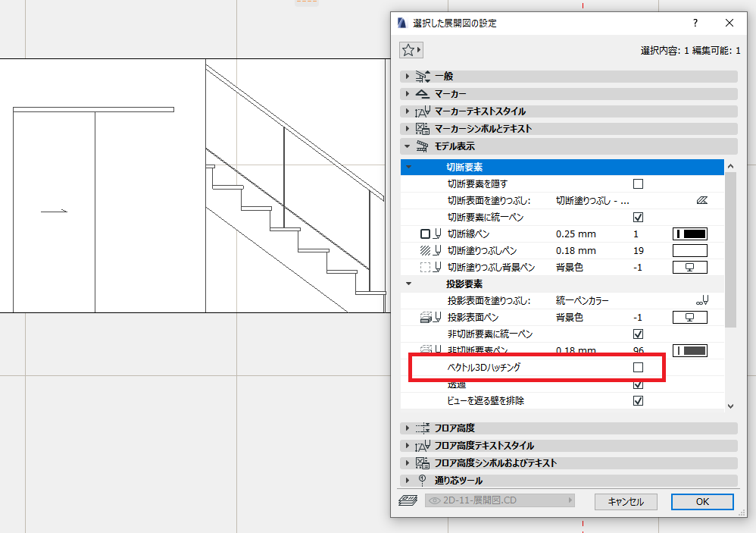Open the 切断塗りつぶし背景ペン swatch
This screenshot has width=756, height=533.
[x=690, y=267]
